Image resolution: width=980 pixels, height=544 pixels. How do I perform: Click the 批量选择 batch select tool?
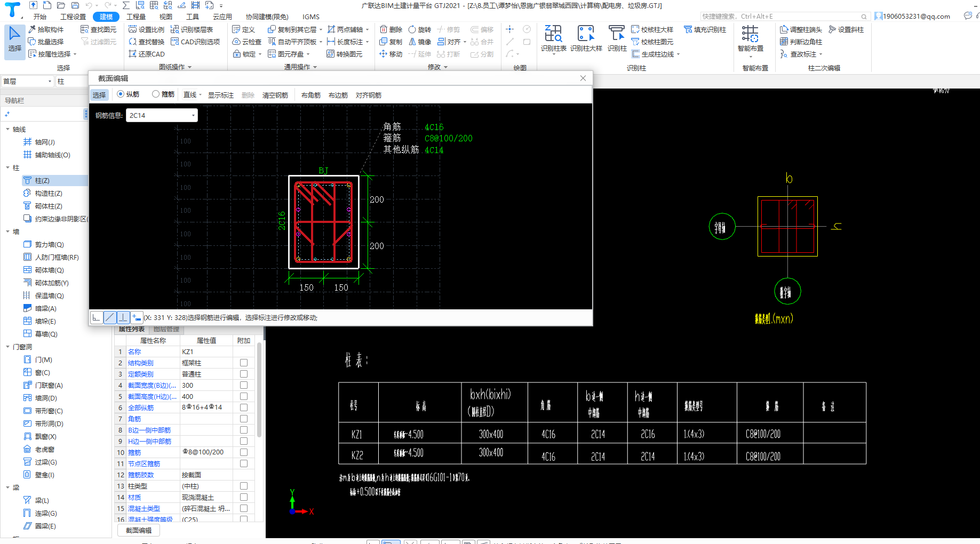click(x=46, y=42)
